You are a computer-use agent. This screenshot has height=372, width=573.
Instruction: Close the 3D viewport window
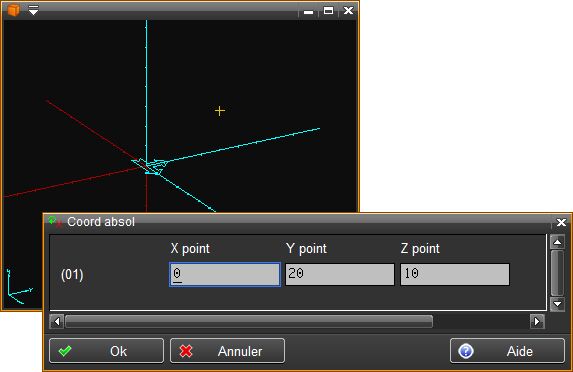point(348,11)
